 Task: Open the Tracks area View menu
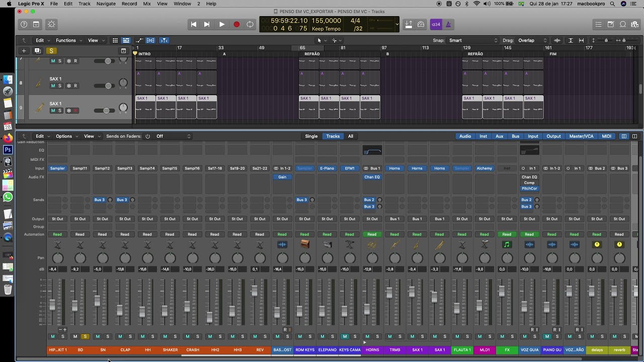[96, 40]
